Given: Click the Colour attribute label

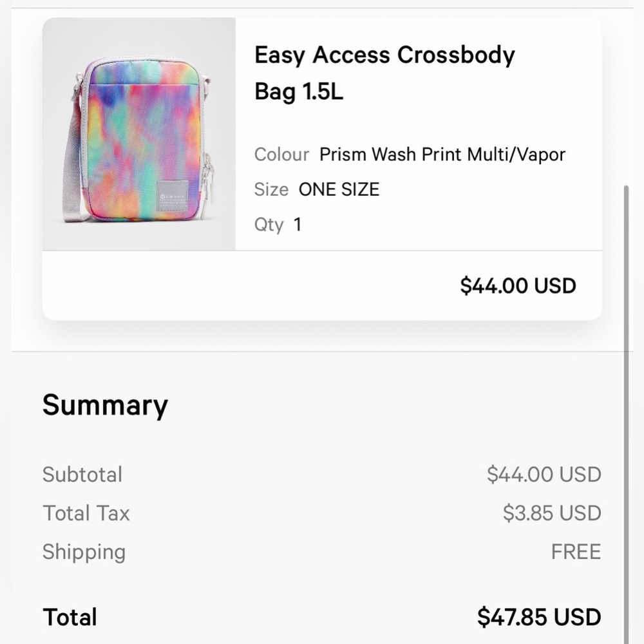Looking at the screenshot, I should tap(281, 155).
